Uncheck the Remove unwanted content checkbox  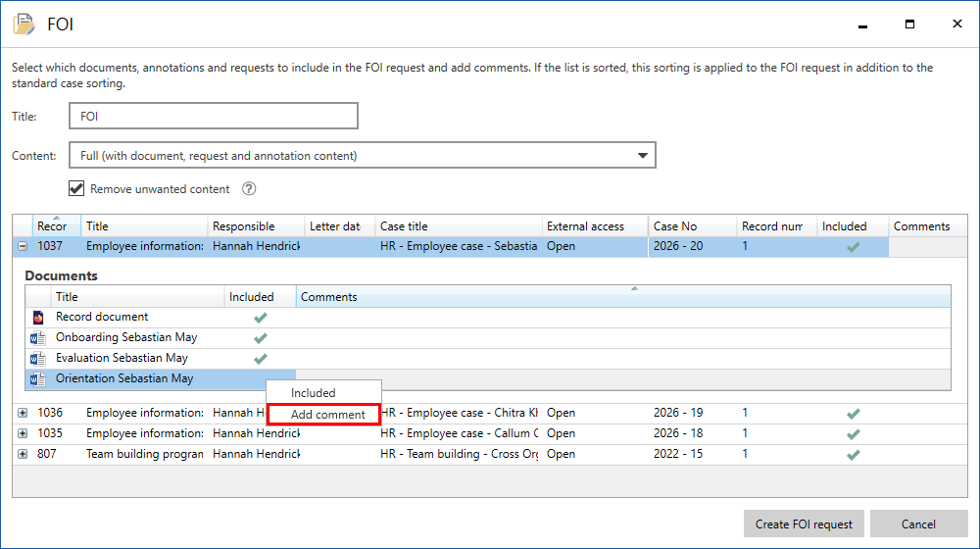click(76, 189)
